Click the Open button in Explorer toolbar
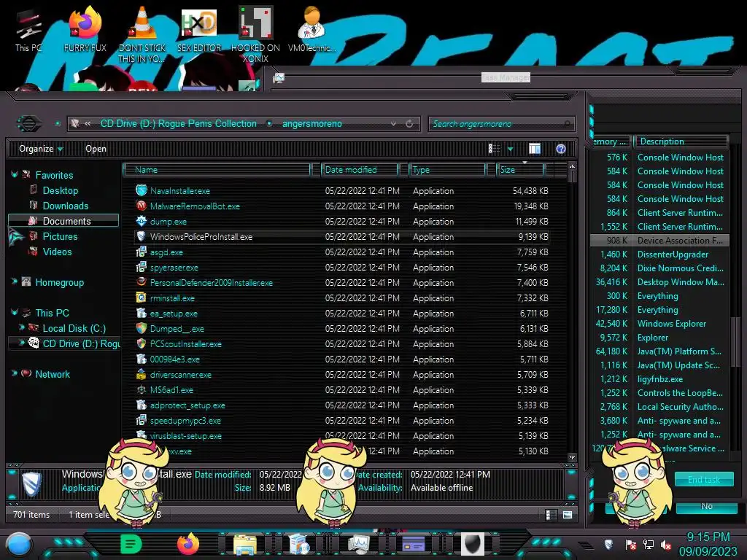 (96, 149)
